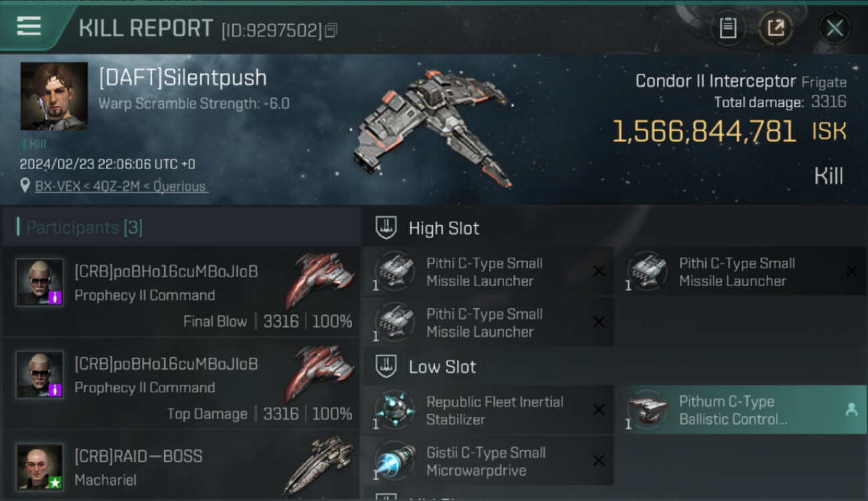Click the person icon on Ballistic Control
This screenshot has width=868, height=501.
(851, 410)
